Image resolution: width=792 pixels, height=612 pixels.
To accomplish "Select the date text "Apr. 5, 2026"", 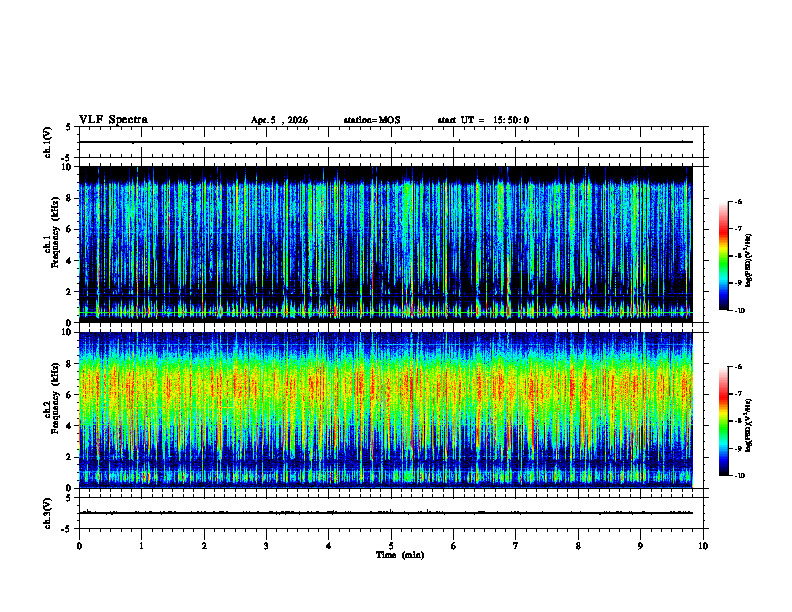I will pyautogui.click(x=279, y=120).
